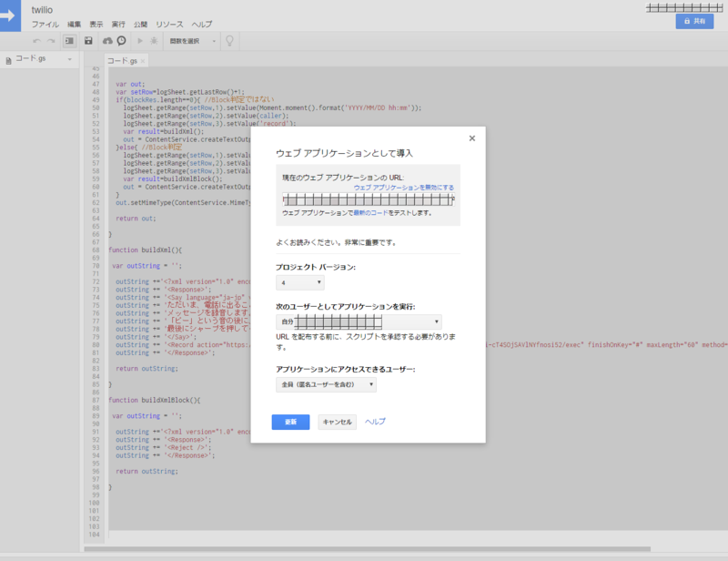Click the よくお読みください。非常に重要です。 text
Image resolution: width=728 pixels, height=561 pixels.
pos(336,242)
